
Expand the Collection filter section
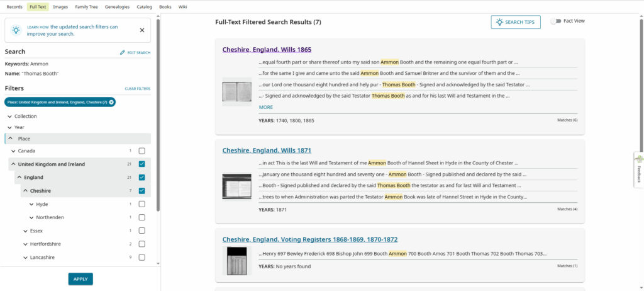coord(9,117)
